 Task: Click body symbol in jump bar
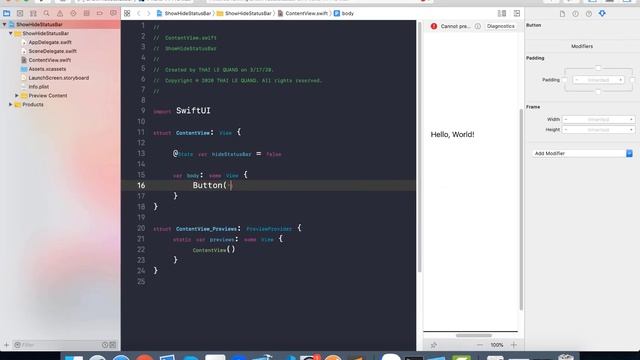click(344, 13)
